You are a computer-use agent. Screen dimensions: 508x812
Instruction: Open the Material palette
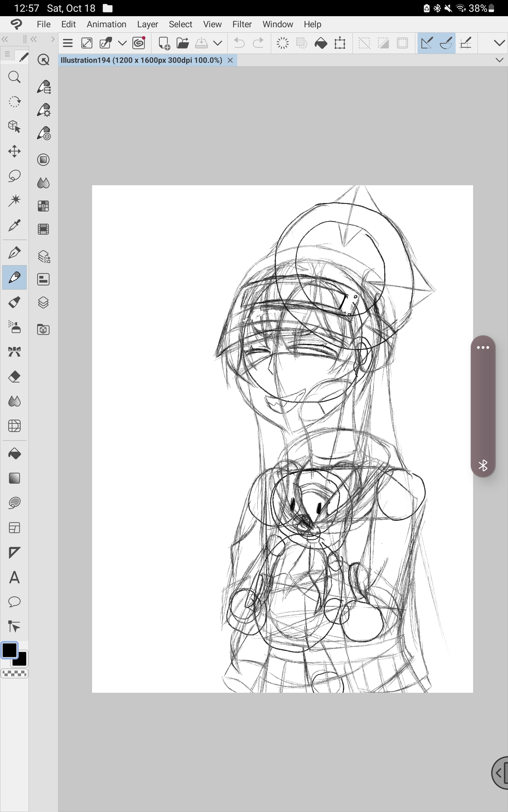coord(43,330)
